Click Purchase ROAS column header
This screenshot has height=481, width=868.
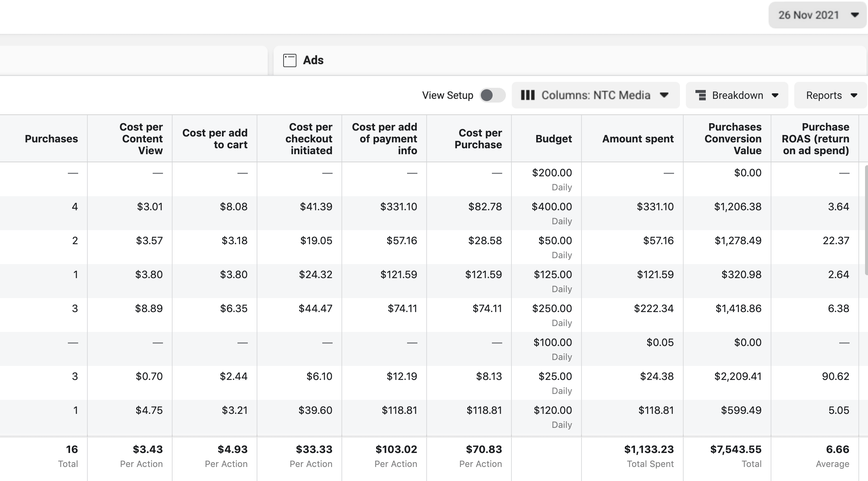[x=816, y=139]
